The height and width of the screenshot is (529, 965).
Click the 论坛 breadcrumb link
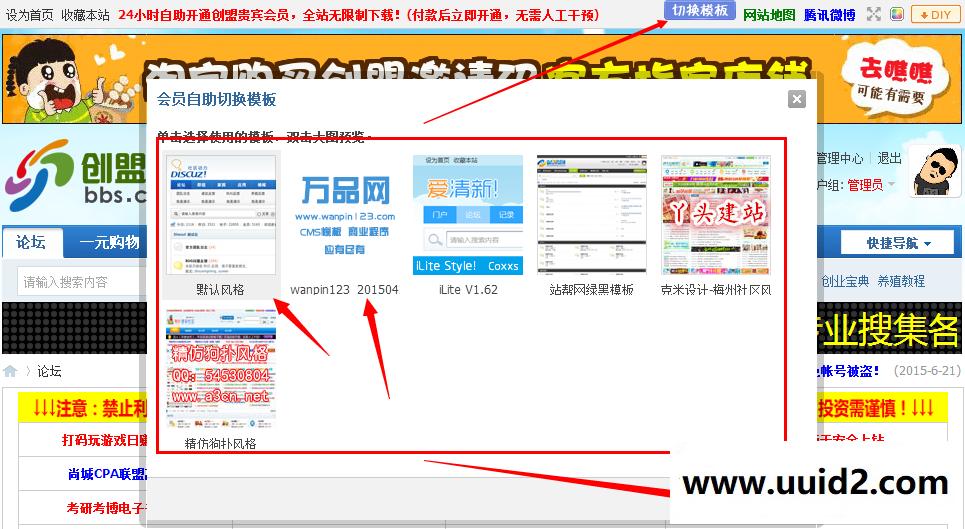pos(49,371)
